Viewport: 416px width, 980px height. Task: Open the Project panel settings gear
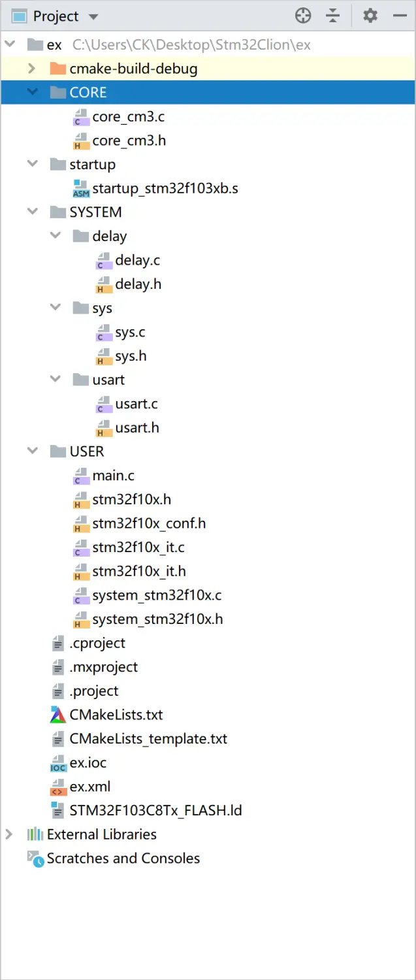click(x=370, y=16)
